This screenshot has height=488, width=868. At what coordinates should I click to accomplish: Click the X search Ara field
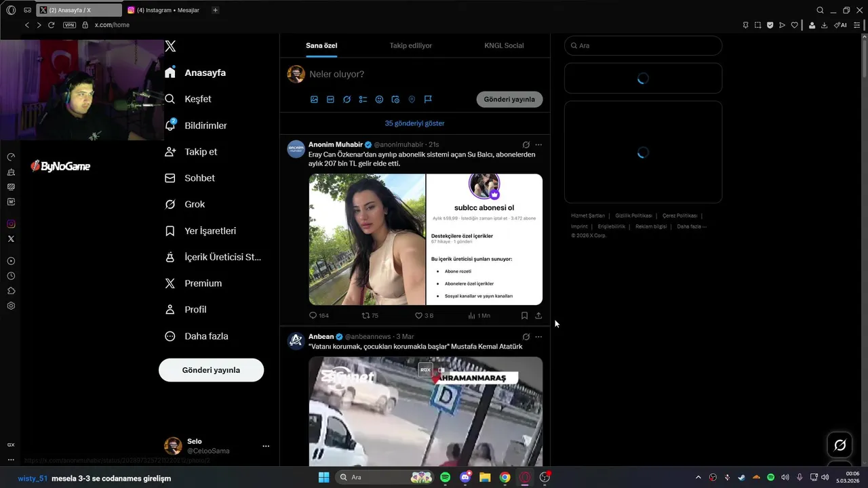(x=643, y=45)
